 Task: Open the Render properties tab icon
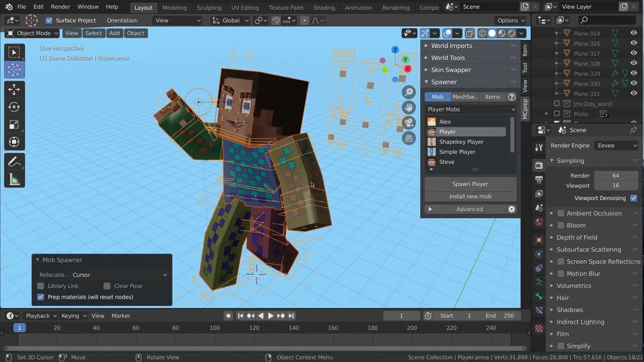[539, 166]
